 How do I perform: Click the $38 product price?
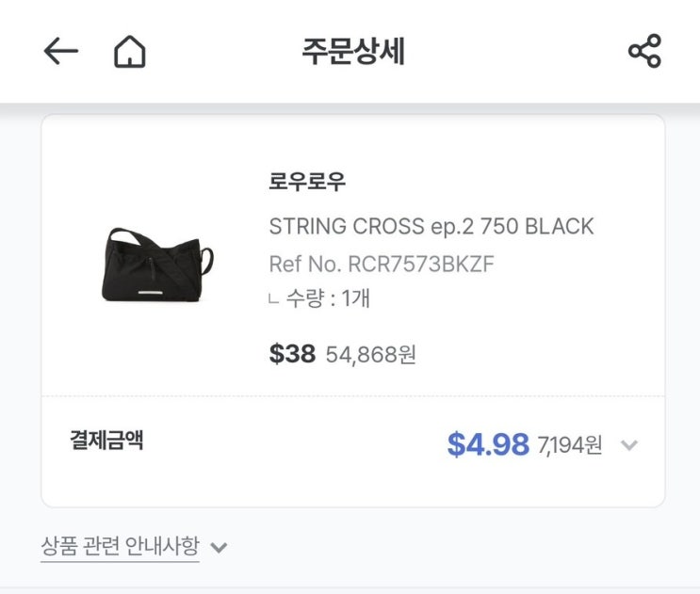tap(292, 354)
